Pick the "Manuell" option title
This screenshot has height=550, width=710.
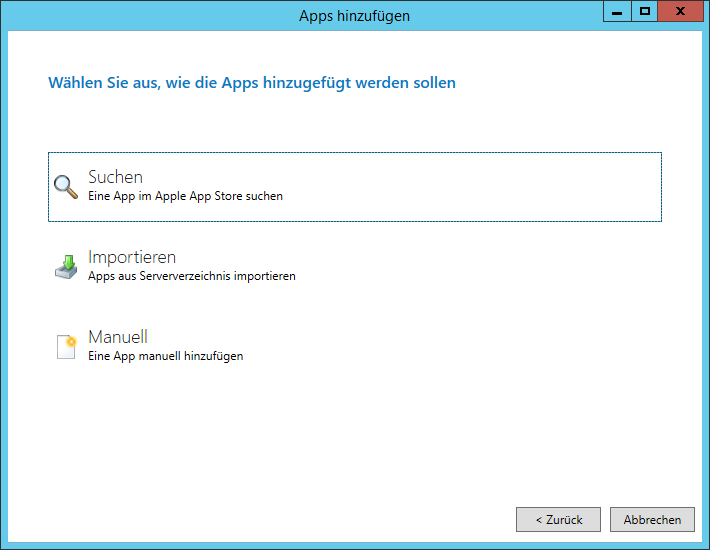coord(118,337)
